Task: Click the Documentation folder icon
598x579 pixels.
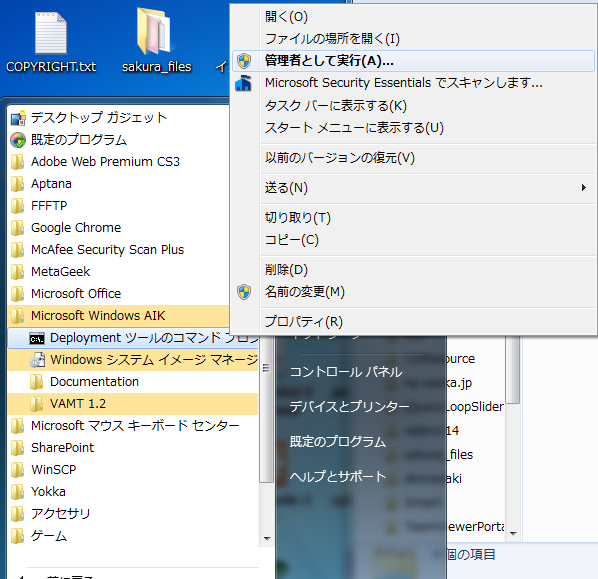Action: pyautogui.click(x=37, y=382)
